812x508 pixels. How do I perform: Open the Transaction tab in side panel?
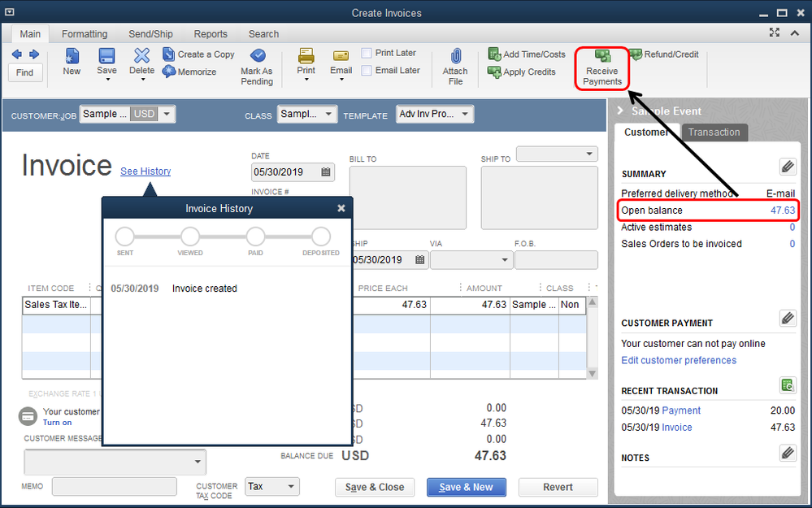pos(714,132)
